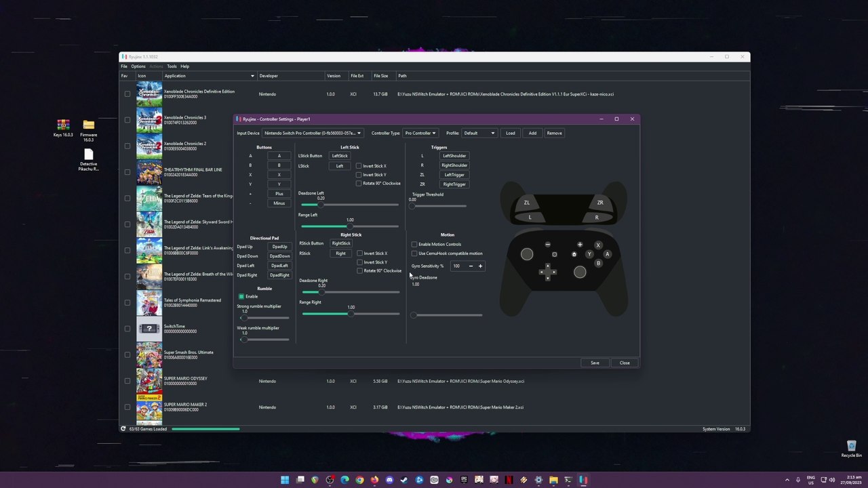Sort by the Application column header
The width and height of the screenshot is (868, 488).
tap(209, 76)
